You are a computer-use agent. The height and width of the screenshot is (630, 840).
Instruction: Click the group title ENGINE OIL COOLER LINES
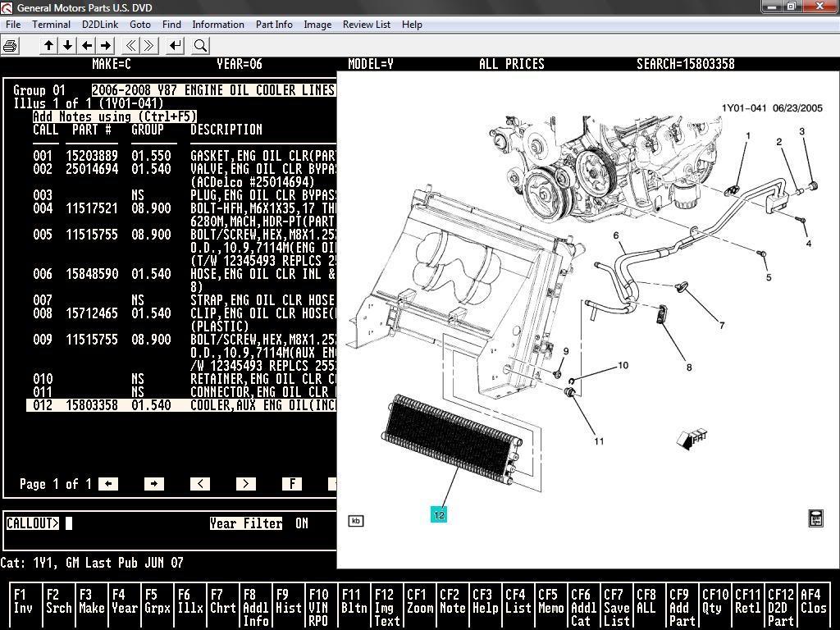tap(213, 90)
